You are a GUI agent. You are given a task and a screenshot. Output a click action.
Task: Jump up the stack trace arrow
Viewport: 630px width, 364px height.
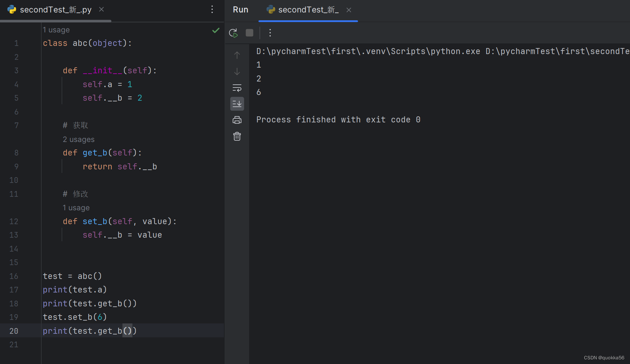pyautogui.click(x=237, y=55)
